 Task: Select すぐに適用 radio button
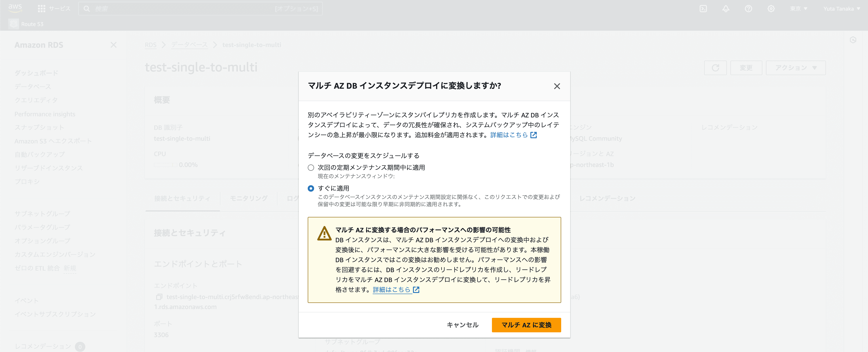[311, 188]
